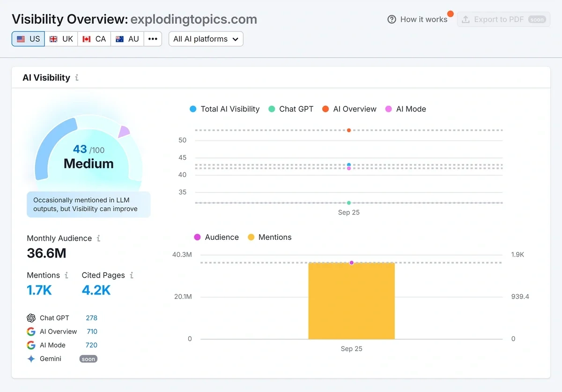
Task: Open the All AI platforms dropdown
Action: [x=206, y=39]
